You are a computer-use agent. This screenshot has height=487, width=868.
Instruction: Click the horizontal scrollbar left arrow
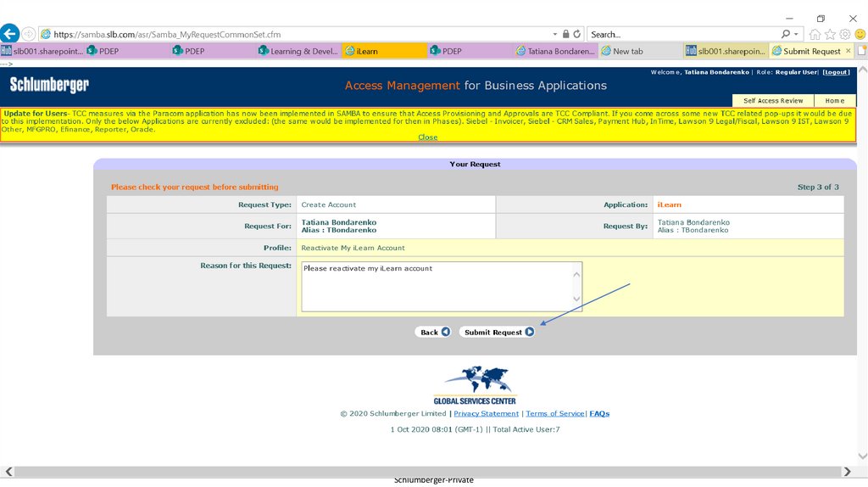pos(8,472)
